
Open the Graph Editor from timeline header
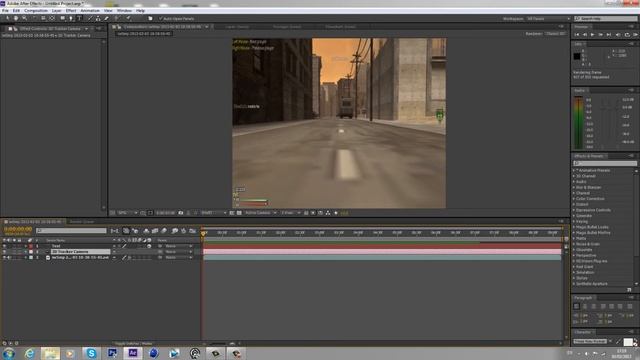(193, 231)
